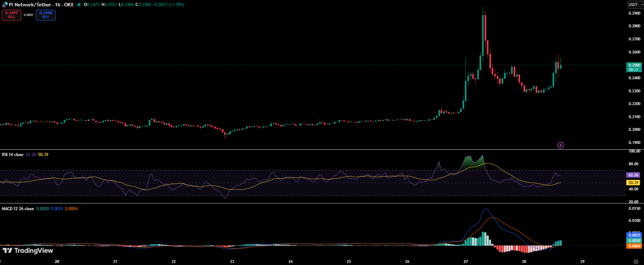
Task: Click the 0.2100 price axis label
Action: pos(634,117)
